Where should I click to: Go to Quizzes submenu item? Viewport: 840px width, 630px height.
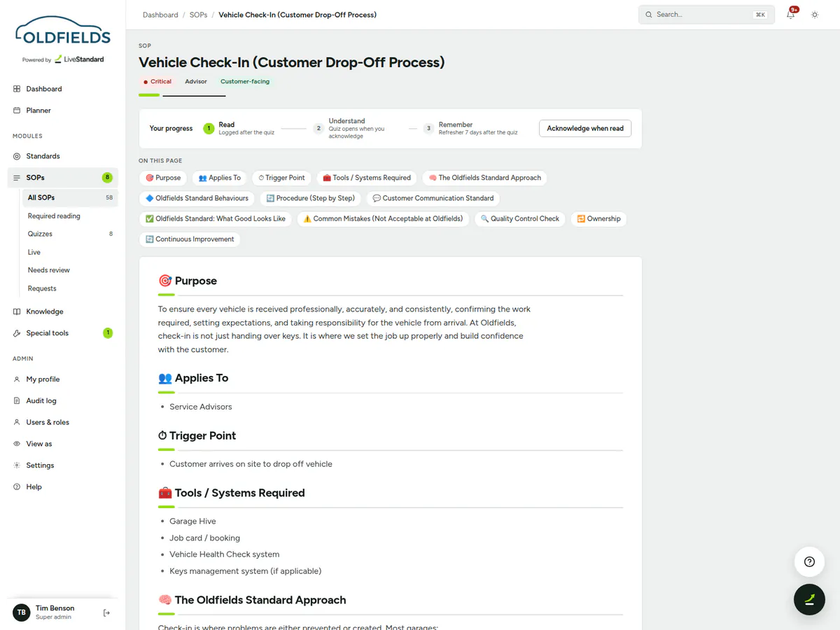70,234
